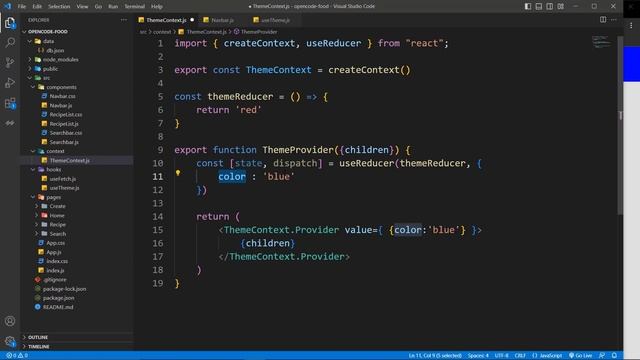The height and width of the screenshot is (360, 640).
Task: Expand the Recipe folder
Action: 58,224
